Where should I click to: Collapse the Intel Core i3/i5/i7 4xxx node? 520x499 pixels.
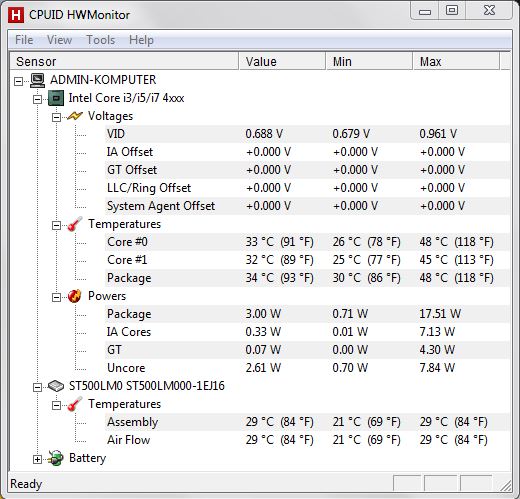pyautogui.click(x=37, y=99)
